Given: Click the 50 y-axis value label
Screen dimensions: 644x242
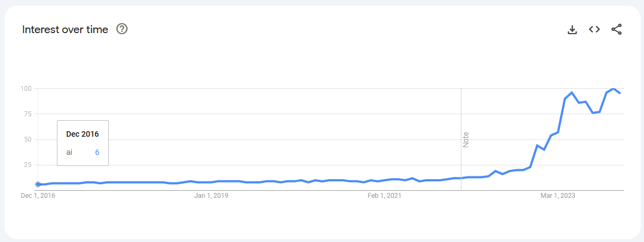Looking at the screenshot, I should click(29, 139).
